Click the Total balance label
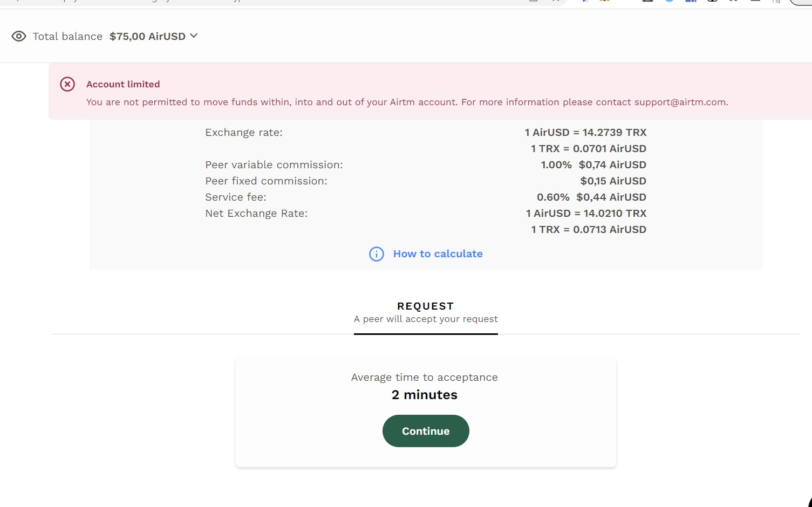812x507 pixels. 67,36
